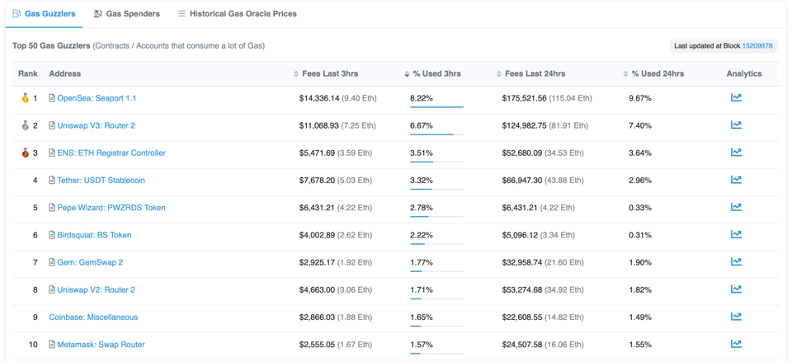This screenshot has height=362, width=792.
Task: Click contract file icon beside ENS: ETH Registrar Controller
Action: click(52, 152)
